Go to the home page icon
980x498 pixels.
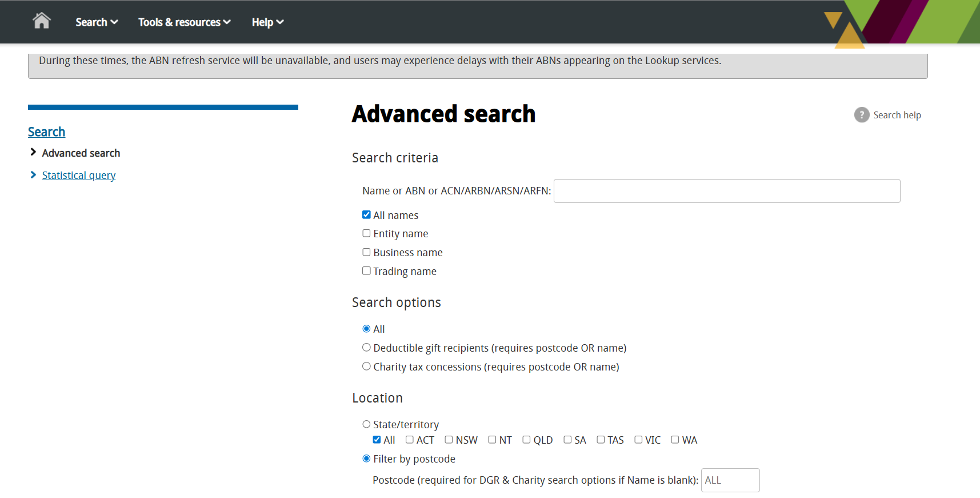point(42,21)
